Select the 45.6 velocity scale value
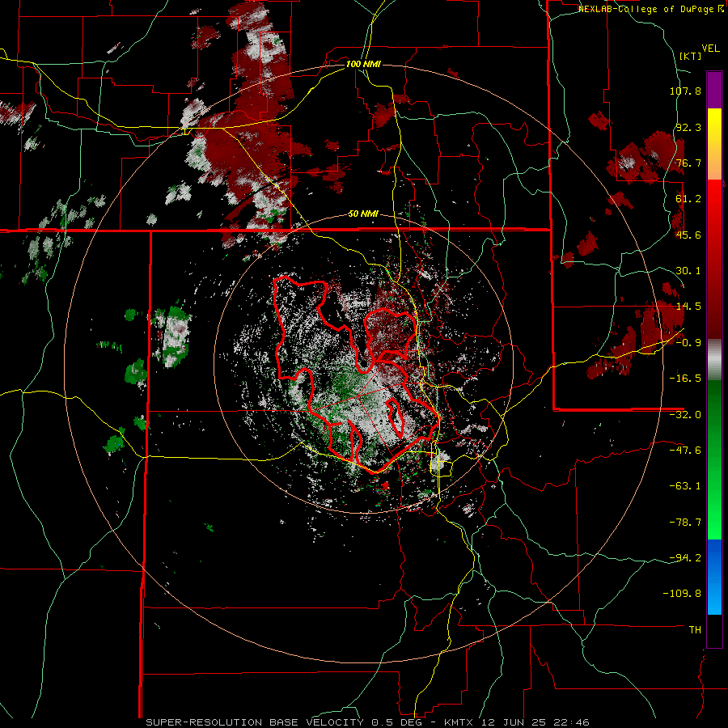 [x=688, y=235]
